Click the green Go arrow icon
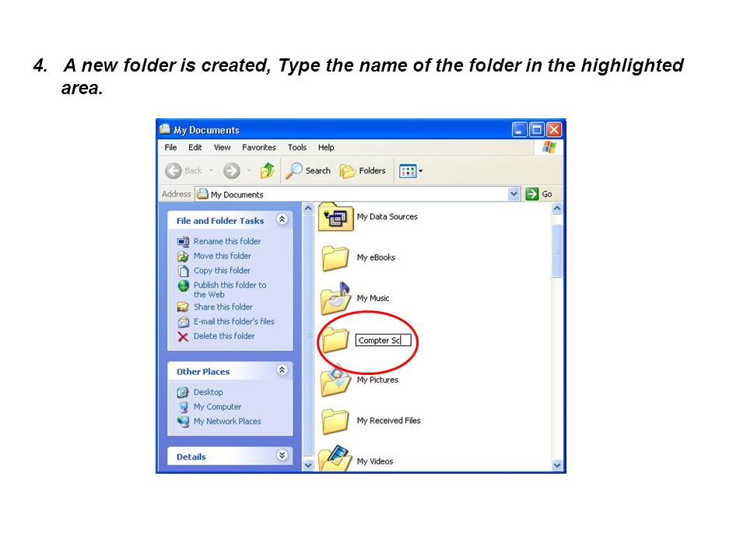 click(x=531, y=194)
